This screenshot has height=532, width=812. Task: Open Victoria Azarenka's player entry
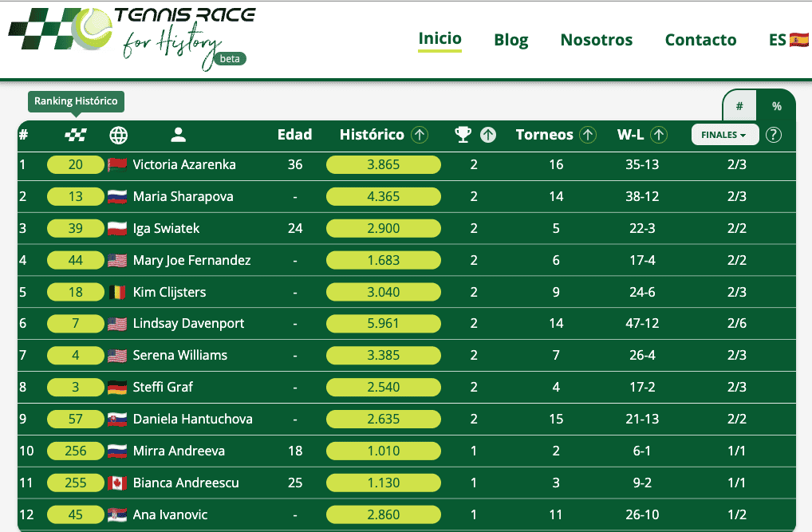(x=184, y=165)
